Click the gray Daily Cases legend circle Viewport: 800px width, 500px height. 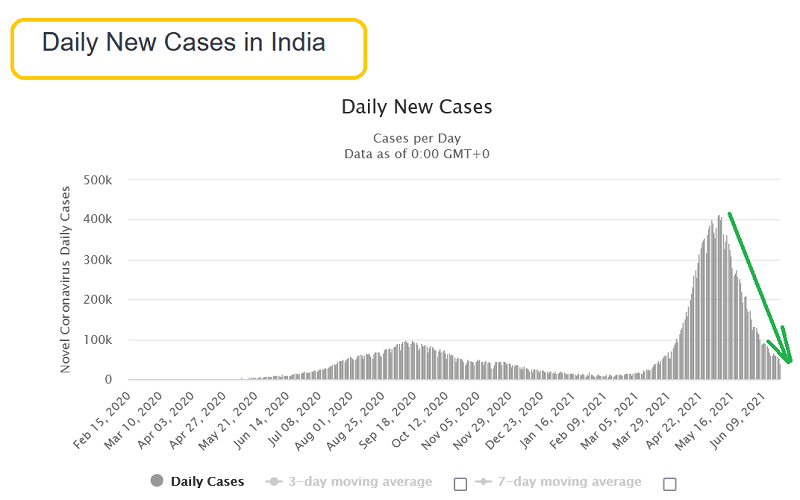pos(157,481)
